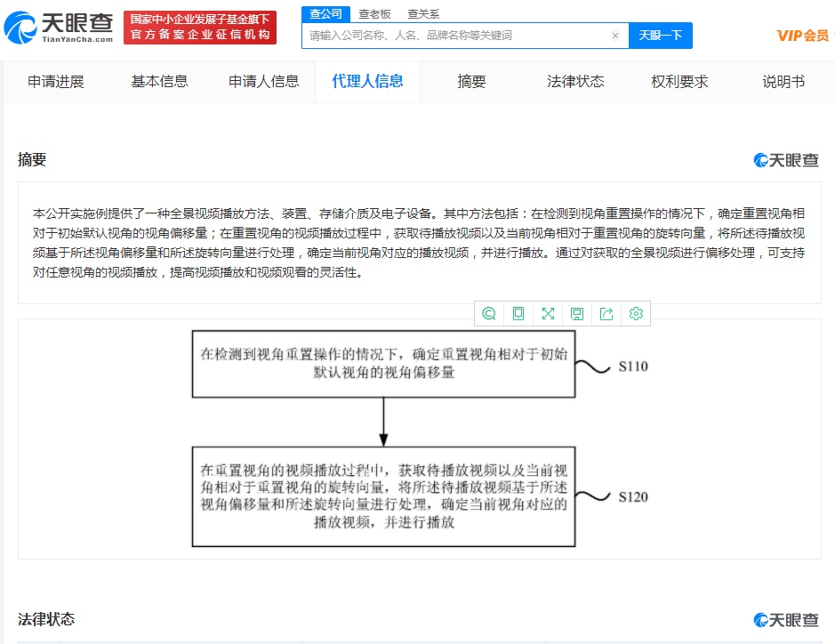Expand the flowchart image to fullscreen
This screenshot has width=835, height=644.
point(548,314)
